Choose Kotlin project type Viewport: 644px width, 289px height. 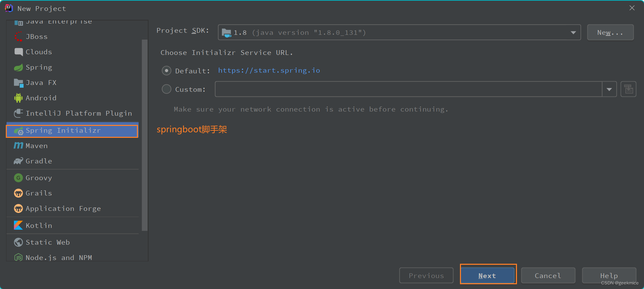72,226
